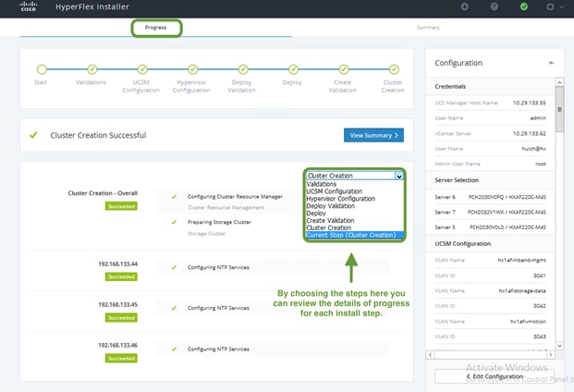Switch to the Progress tab
The width and height of the screenshot is (574, 392).
(155, 28)
